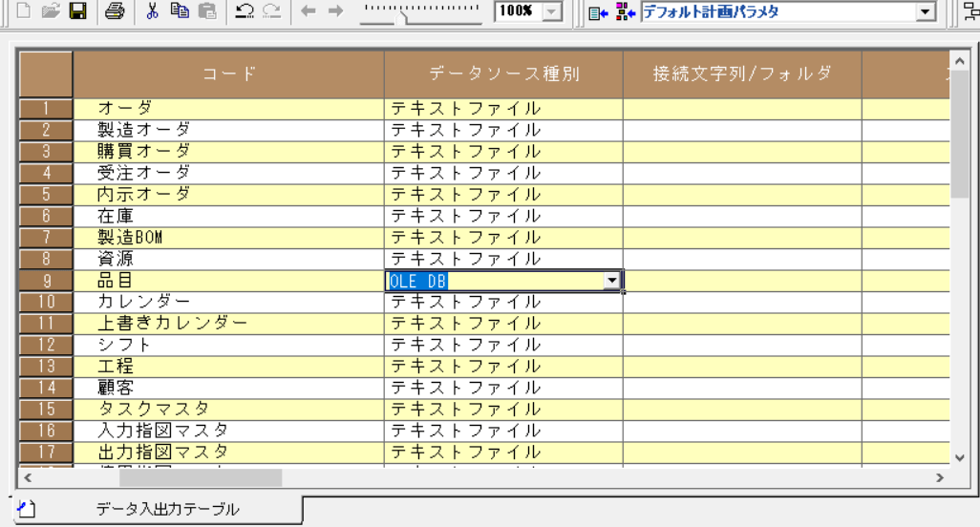The image size is (980, 527).
Task: Click the hierarchy icon at toolbar far right
Action: [971, 11]
